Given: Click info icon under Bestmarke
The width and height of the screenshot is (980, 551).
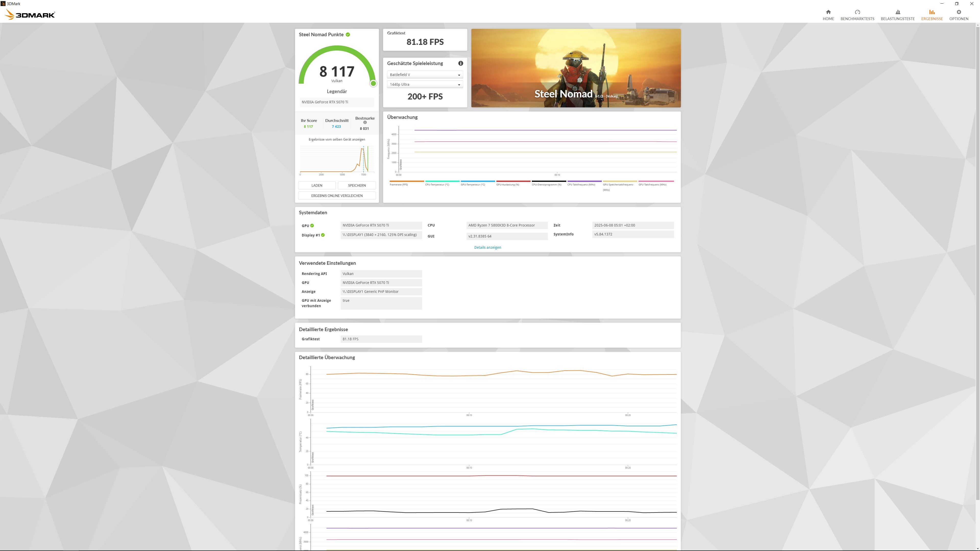Looking at the screenshot, I should [x=365, y=122].
